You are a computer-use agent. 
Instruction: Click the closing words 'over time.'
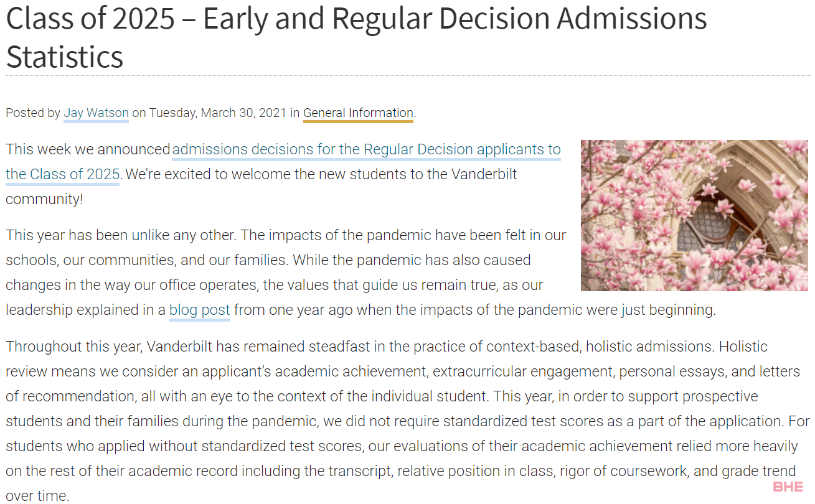click(37, 496)
